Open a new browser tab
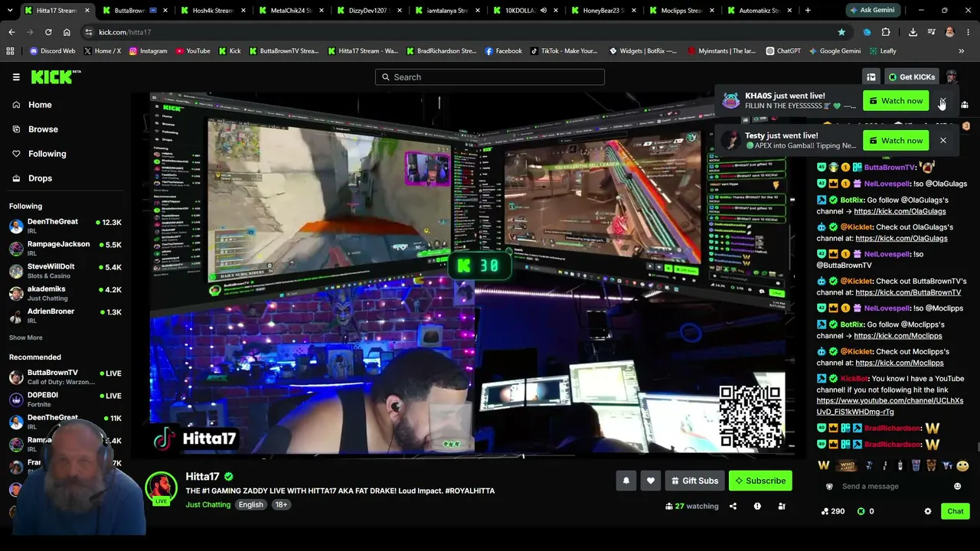 click(808, 11)
